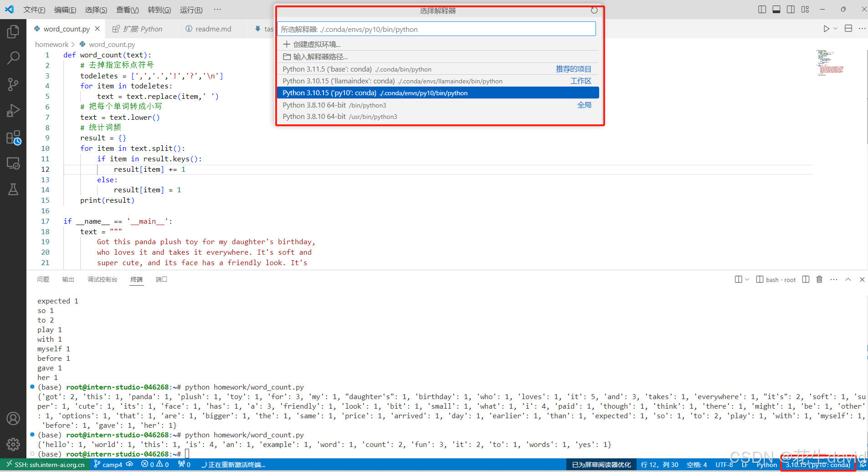Open the Run and Debug view

pos(13,111)
